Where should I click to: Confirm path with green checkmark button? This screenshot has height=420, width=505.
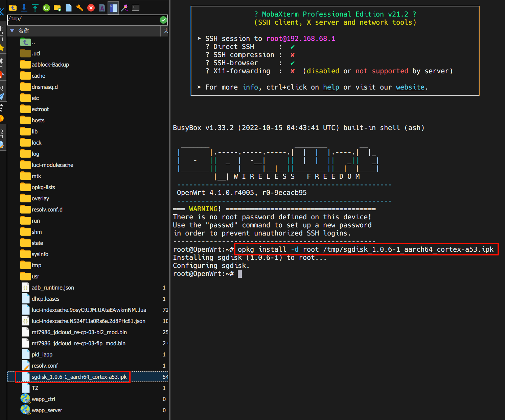163,20
